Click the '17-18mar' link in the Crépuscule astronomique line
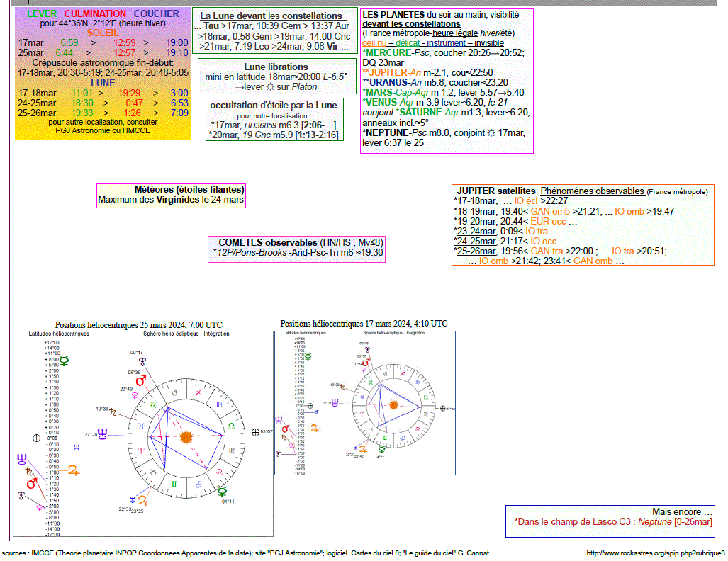The image size is (728, 561). pyautogui.click(x=35, y=73)
